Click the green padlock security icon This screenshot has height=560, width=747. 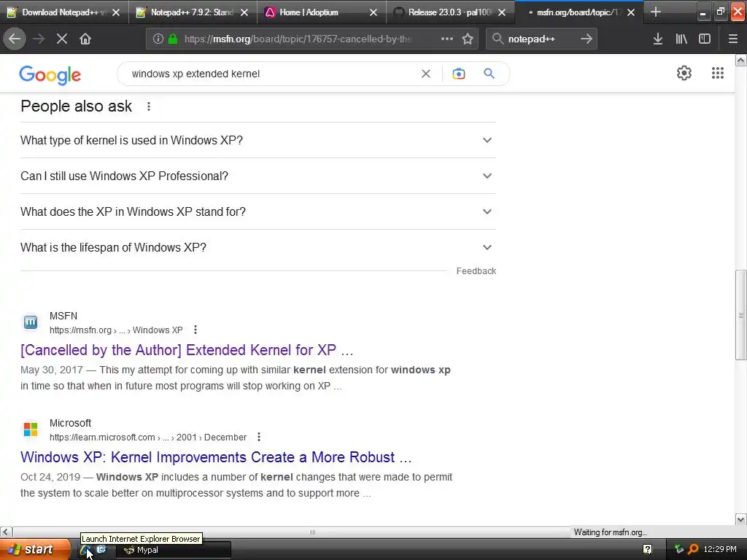pos(173,39)
